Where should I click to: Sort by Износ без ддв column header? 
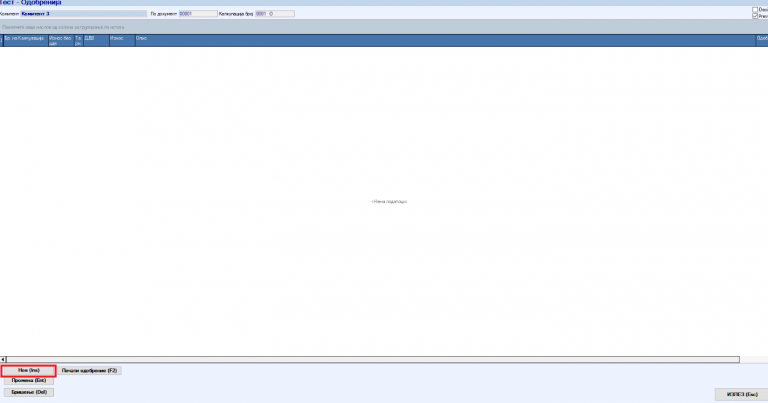pos(61,41)
